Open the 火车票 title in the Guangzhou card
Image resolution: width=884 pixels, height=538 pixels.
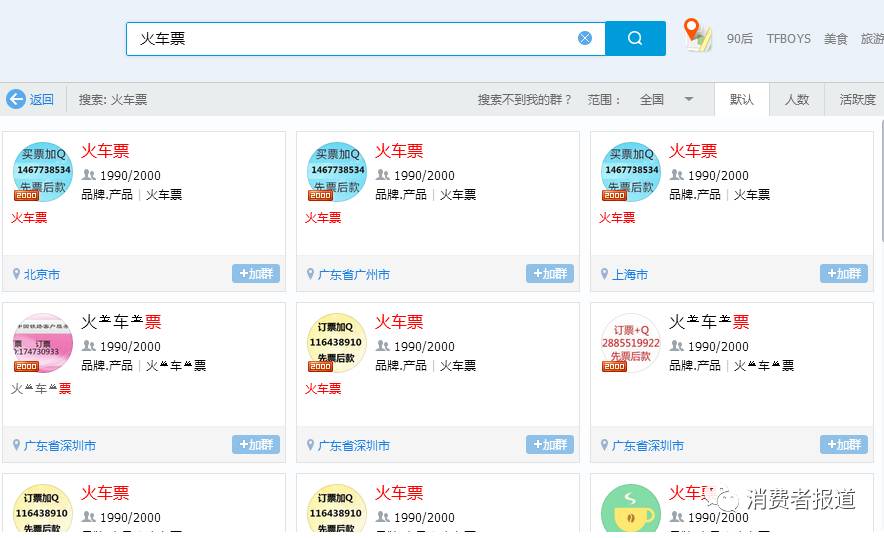[x=399, y=151]
